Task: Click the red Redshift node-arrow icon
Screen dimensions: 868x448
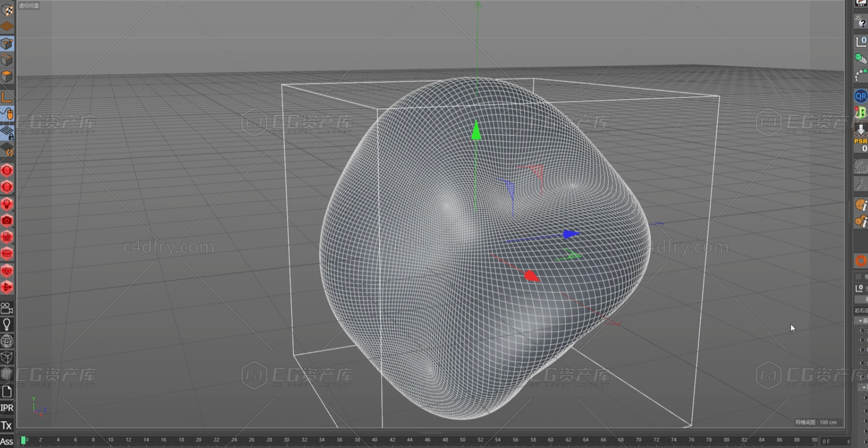Action: (7, 287)
